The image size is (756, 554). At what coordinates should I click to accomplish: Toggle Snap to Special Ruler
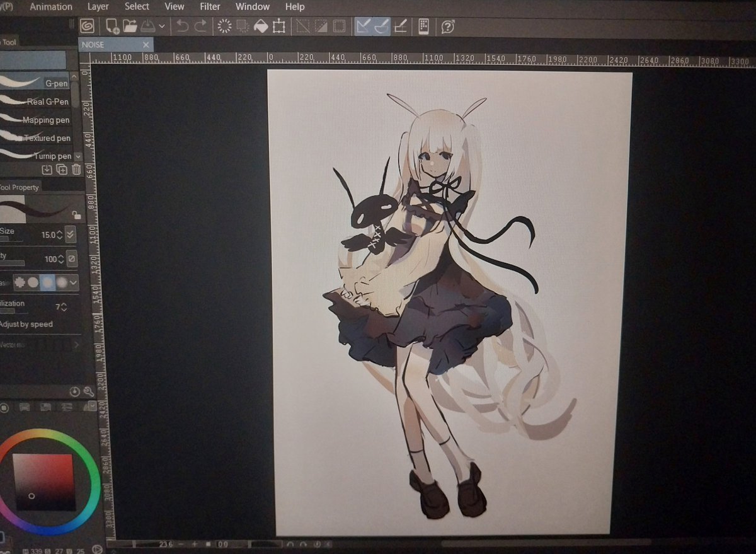(381, 26)
